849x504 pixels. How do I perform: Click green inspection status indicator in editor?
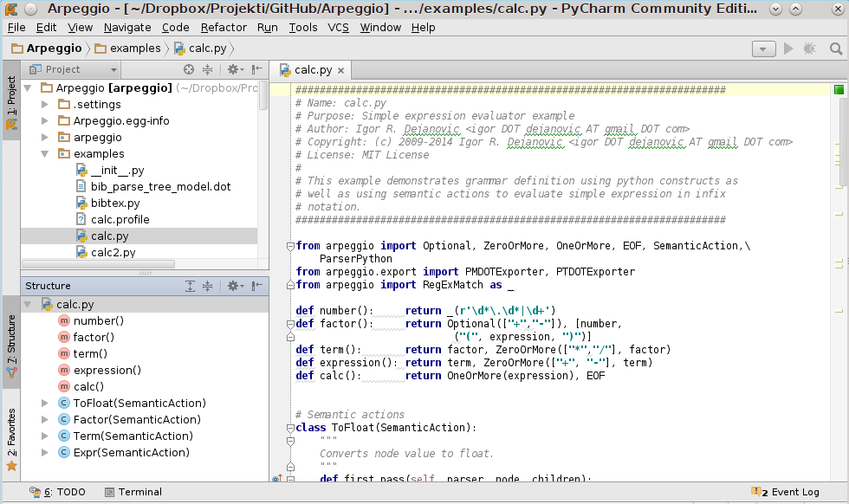839,90
